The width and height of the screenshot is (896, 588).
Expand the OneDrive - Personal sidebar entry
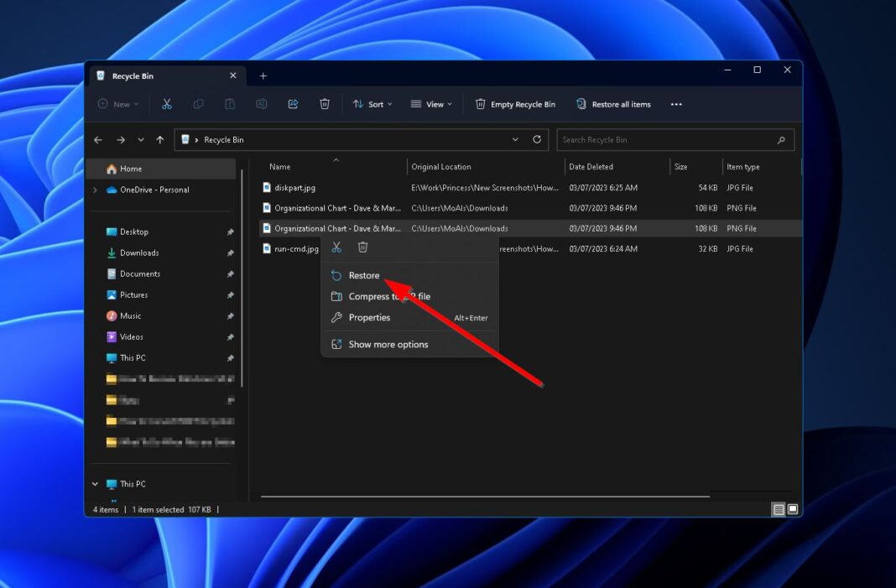pos(95,190)
